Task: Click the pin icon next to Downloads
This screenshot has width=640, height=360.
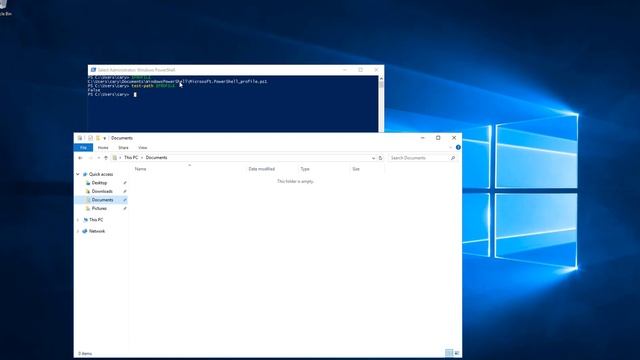Action: click(125, 191)
